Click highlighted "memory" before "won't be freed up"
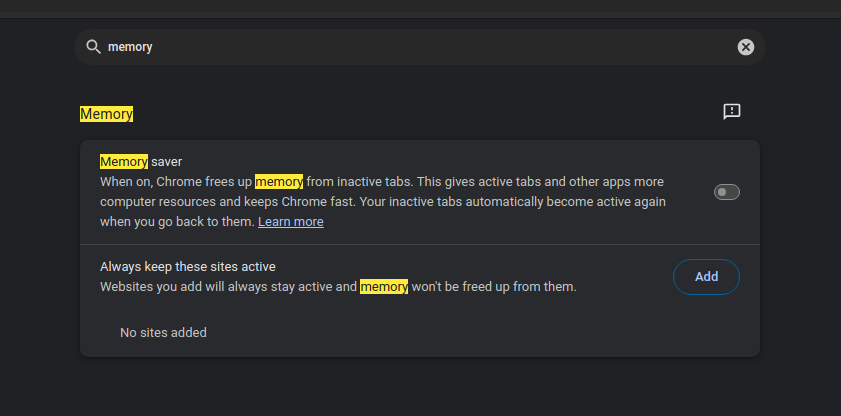The width and height of the screenshot is (841, 416). [384, 287]
